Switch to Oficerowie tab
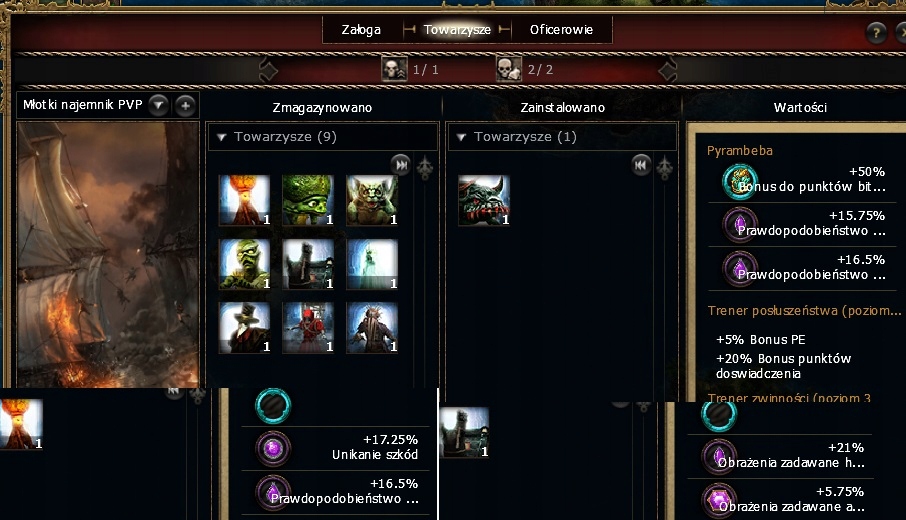Image resolution: width=906 pixels, height=520 pixels. click(x=561, y=29)
